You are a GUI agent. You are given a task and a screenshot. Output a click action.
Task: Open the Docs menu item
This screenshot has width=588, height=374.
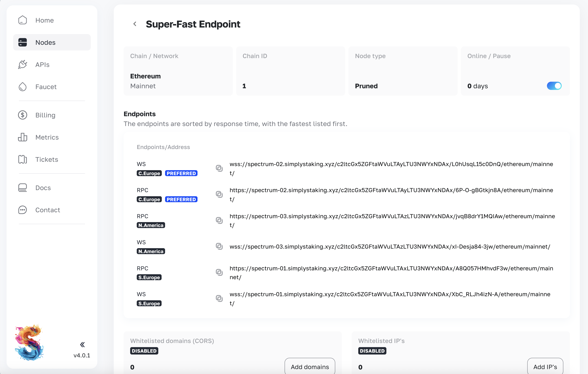[52, 188]
